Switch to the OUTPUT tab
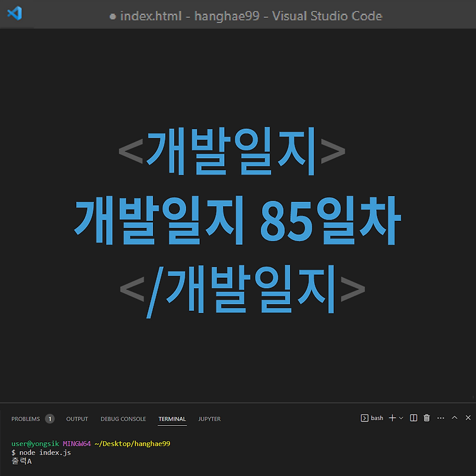 pos(77,419)
